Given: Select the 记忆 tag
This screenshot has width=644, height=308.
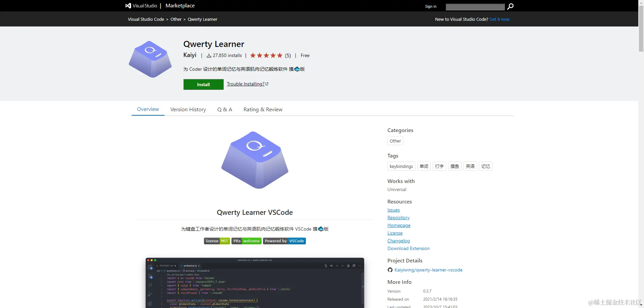Looking at the screenshot, I should (486, 166).
